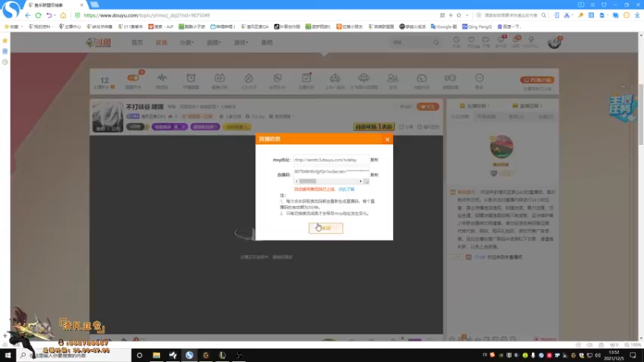The width and height of the screenshot is (644, 362).
Task: Click the yellow badge under room title
Action: coord(237,127)
